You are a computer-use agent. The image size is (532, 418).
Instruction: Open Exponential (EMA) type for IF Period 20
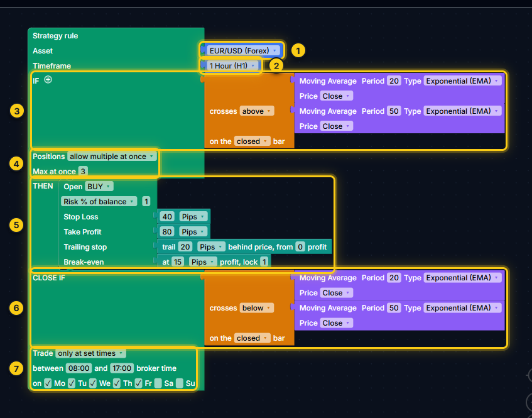pos(462,81)
